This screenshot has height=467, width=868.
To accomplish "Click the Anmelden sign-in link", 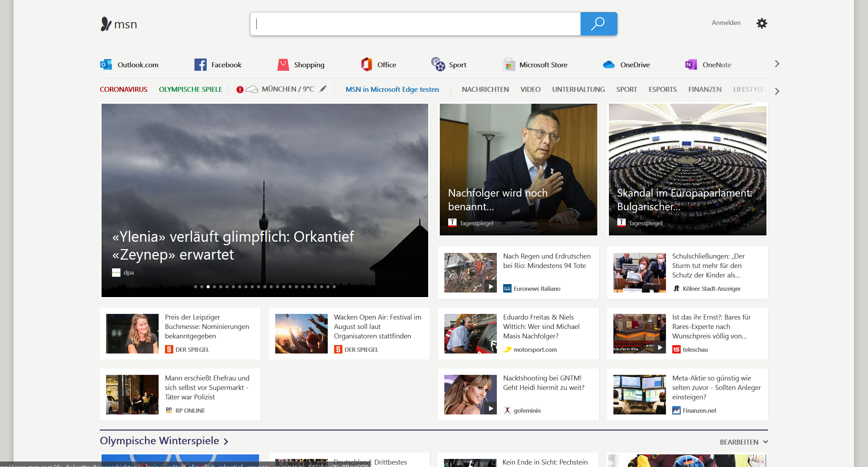I will 726,23.
